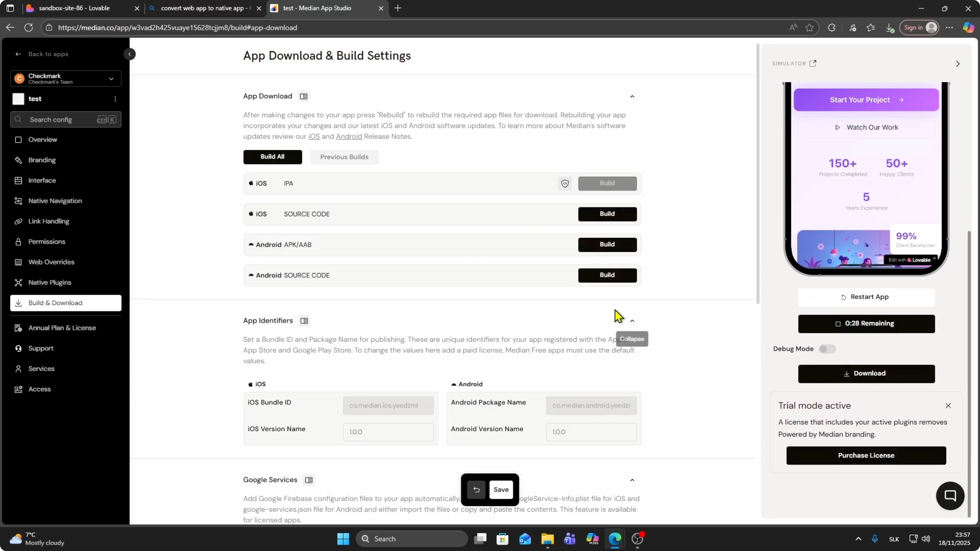Open browser downloads panel

coord(889,27)
